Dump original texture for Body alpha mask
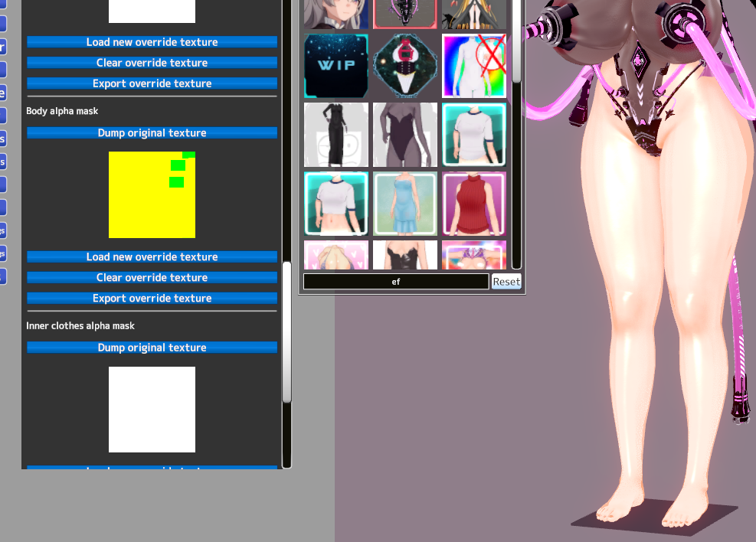 click(x=152, y=133)
